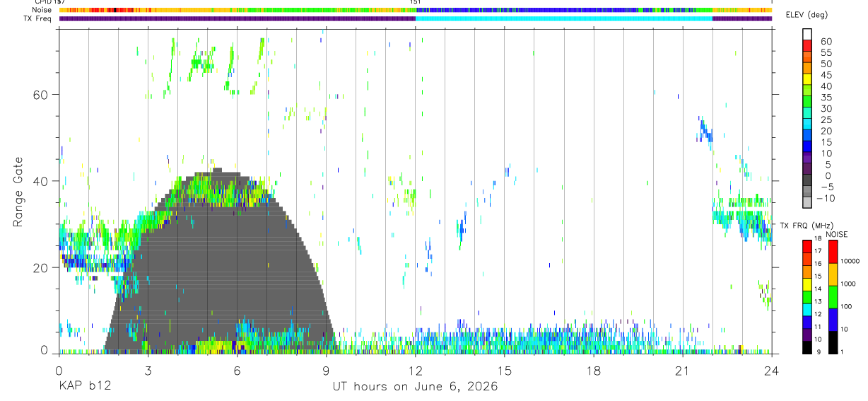Click the '100' tick on the NOISE colorbar
Screen dimensions: 868x401
[845, 306]
